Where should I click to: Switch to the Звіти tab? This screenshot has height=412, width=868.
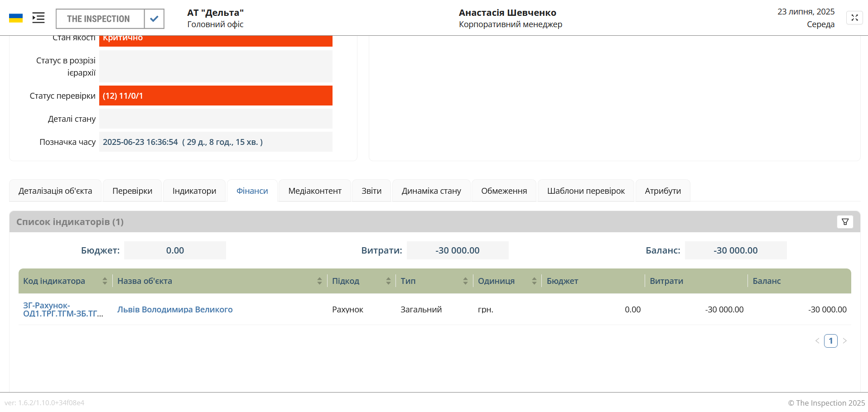(371, 191)
